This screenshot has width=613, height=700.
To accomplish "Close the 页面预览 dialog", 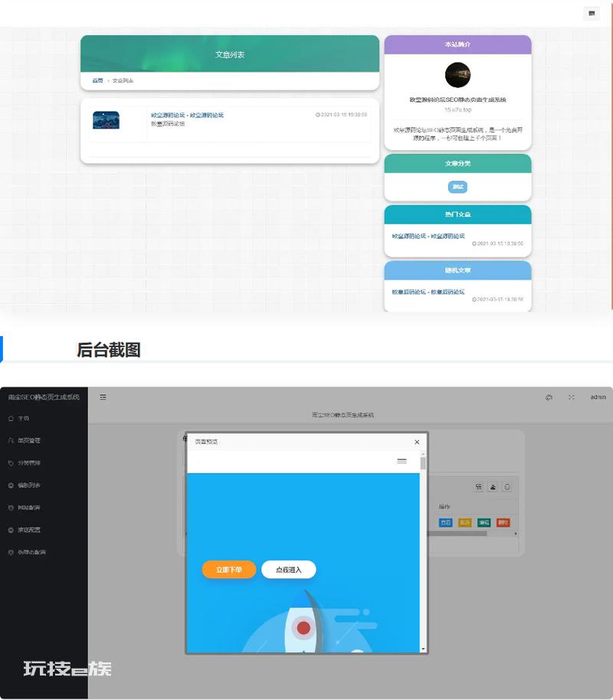I will (417, 442).
